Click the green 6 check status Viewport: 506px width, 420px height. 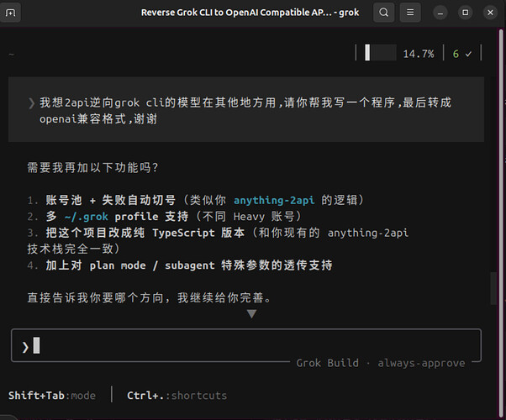click(462, 54)
